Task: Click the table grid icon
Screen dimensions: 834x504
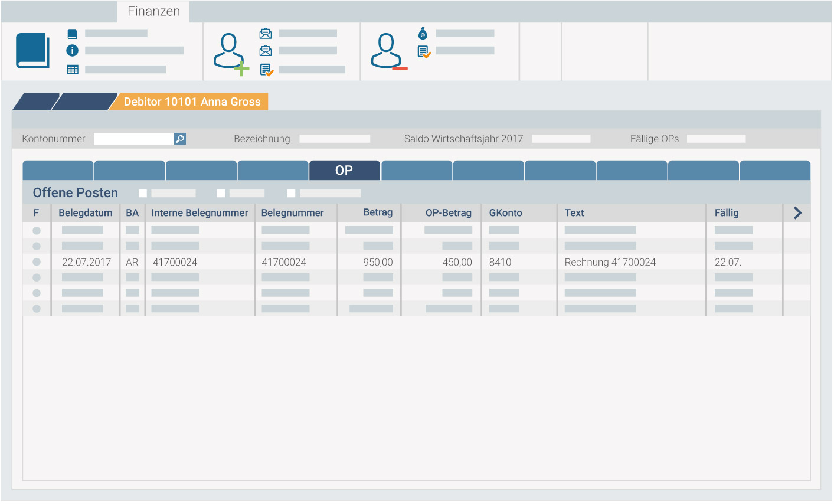Action: point(73,70)
